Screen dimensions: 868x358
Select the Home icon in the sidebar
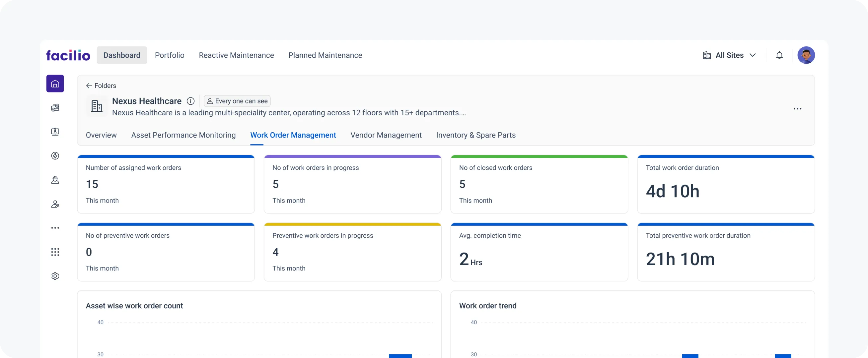click(x=55, y=84)
